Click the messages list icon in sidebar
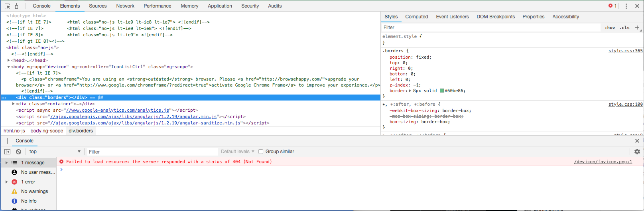 (x=14, y=163)
